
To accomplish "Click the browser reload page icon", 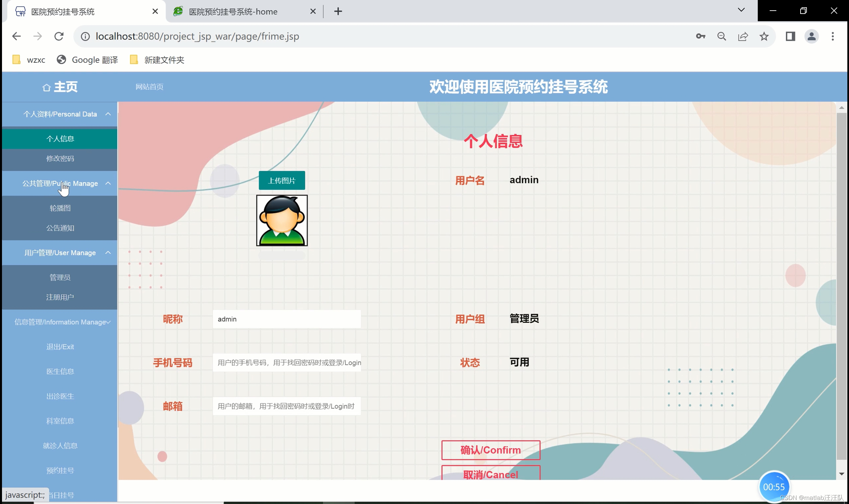I will click(59, 36).
